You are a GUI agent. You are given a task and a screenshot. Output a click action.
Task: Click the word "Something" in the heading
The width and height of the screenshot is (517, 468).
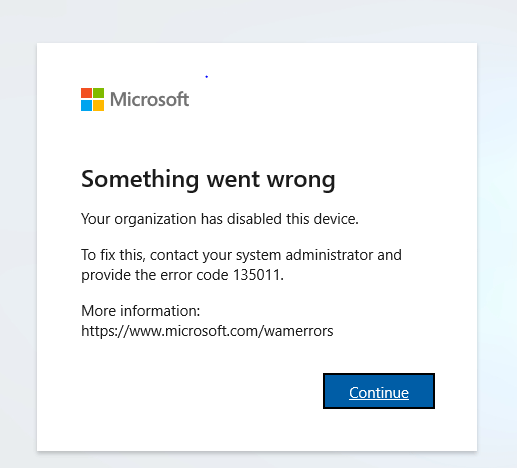click(x=140, y=180)
